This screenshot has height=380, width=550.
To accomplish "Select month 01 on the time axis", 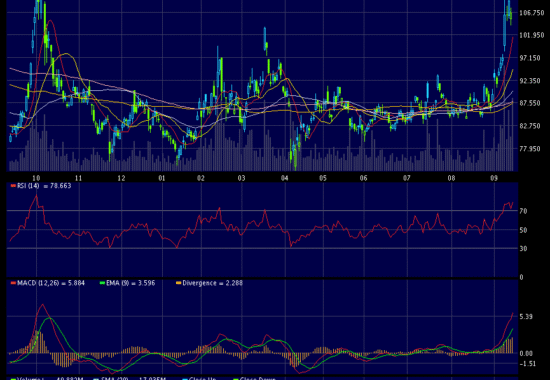I will 161,178.
